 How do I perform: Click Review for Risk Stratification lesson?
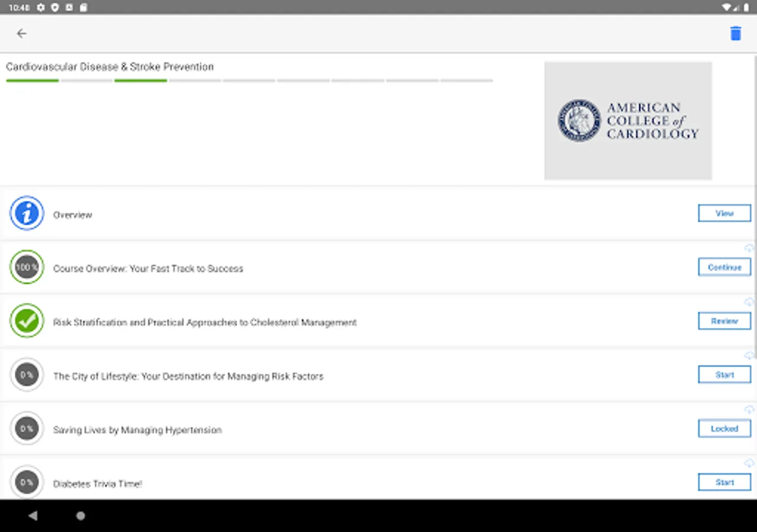[x=724, y=321]
